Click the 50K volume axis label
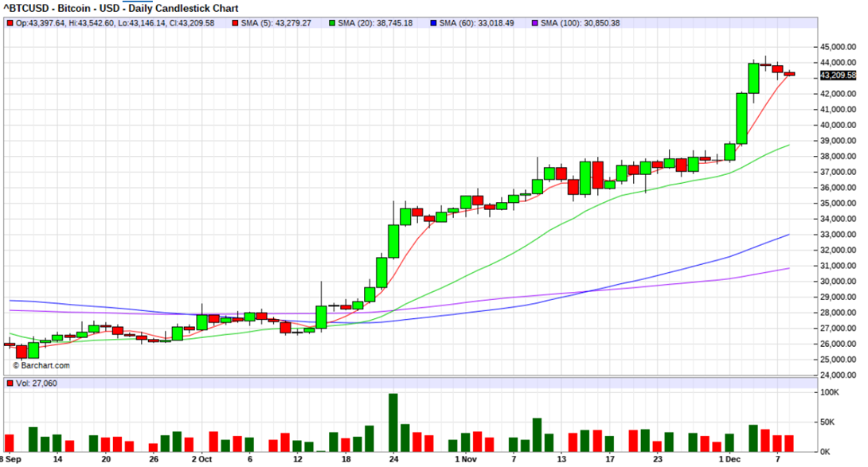This screenshot has width=868, height=467. click(829, 422)
